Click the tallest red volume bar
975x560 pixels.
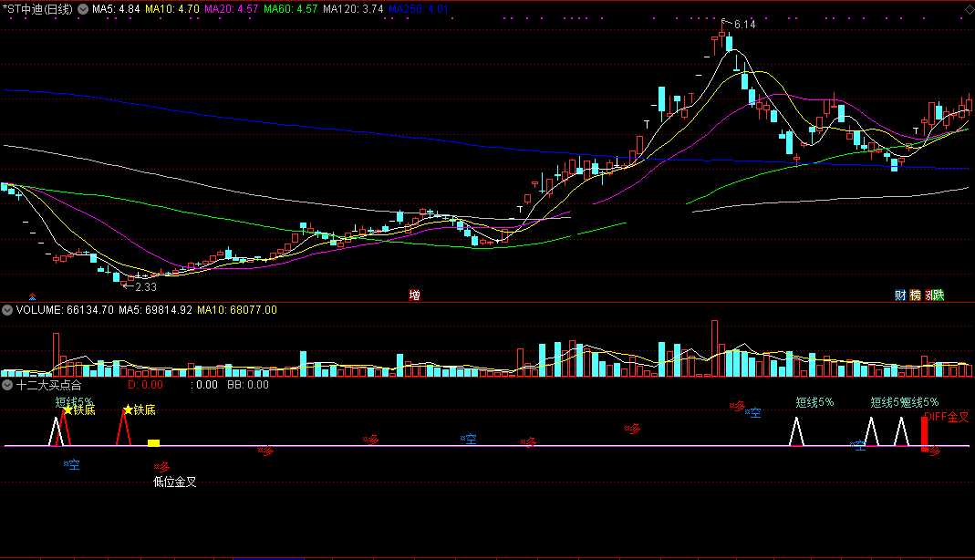pos(714,348)
